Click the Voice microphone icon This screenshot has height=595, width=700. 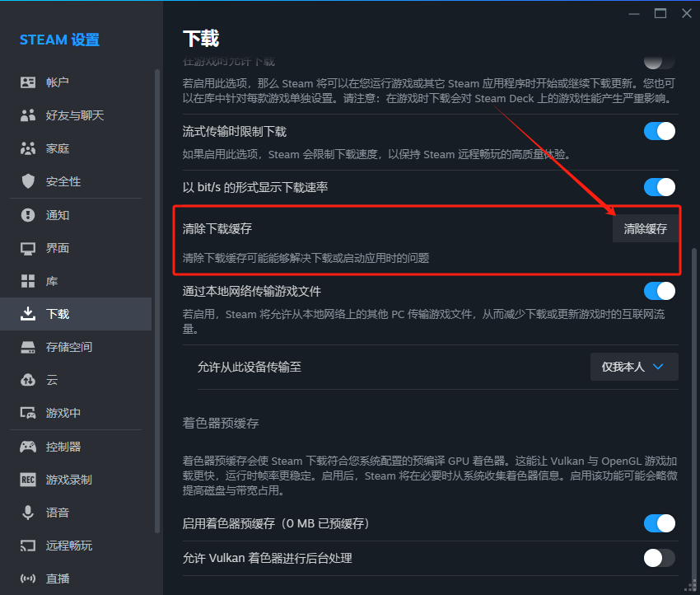coord(28,513)
